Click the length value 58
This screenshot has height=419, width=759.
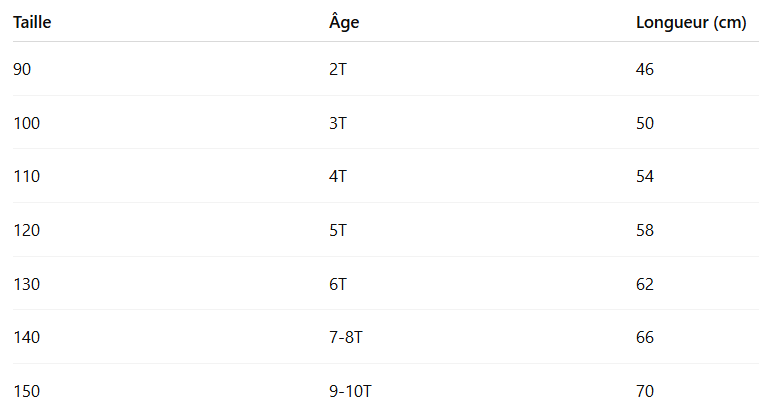click(645, 230)
